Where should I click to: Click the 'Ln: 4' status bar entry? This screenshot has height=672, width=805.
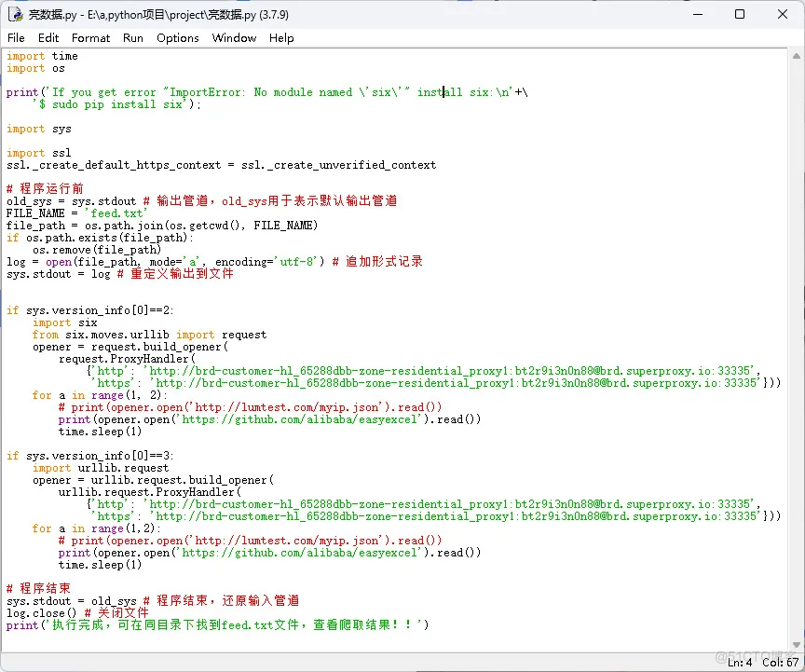coord(739,663)
